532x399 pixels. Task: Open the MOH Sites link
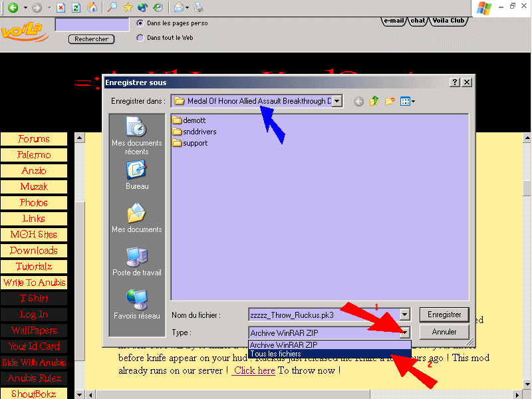pos(34,235)
